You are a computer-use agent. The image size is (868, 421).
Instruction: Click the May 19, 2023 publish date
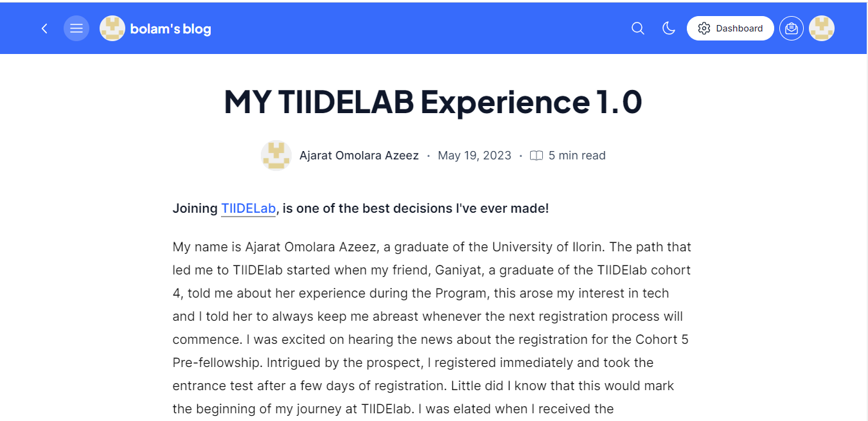(475, 156)
